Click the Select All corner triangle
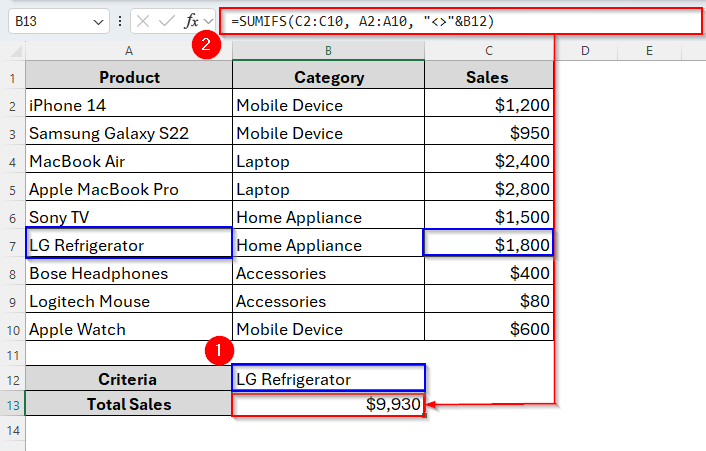The image size is (706, 451). pos(13,50)
